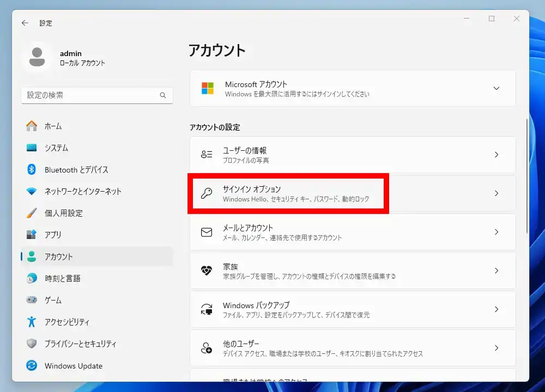The height and width of the screenshot is (392, 545).
Task: Click the back arrow icon
Action: click(25, 23)
